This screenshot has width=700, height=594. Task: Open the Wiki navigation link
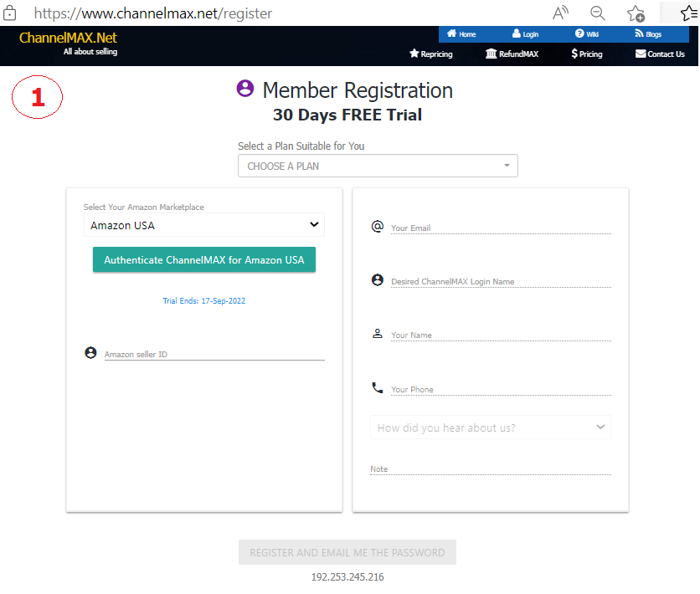(587, 34)
